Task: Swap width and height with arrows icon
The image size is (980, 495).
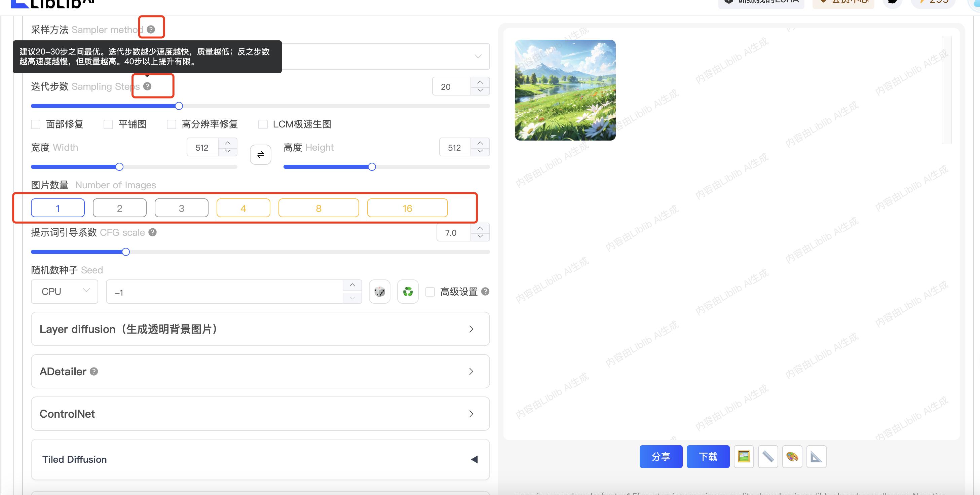Action: click(x=260, y=154)
